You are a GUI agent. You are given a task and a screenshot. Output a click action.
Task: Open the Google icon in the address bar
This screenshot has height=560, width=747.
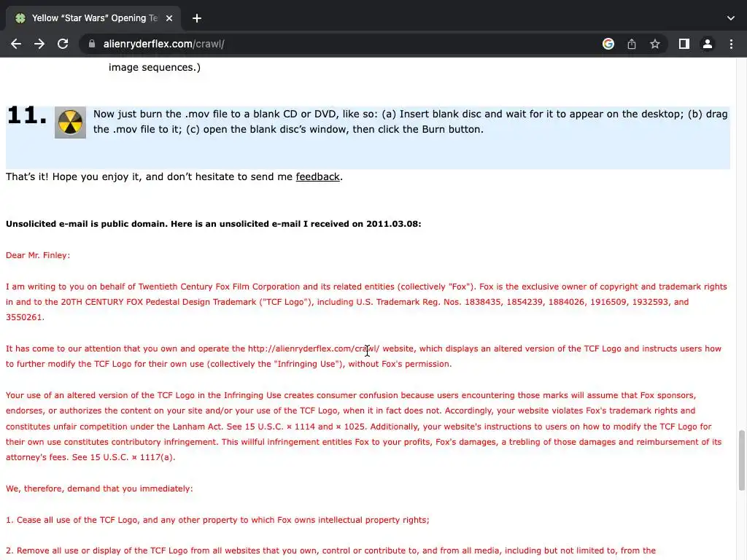(x=608, y=44)
